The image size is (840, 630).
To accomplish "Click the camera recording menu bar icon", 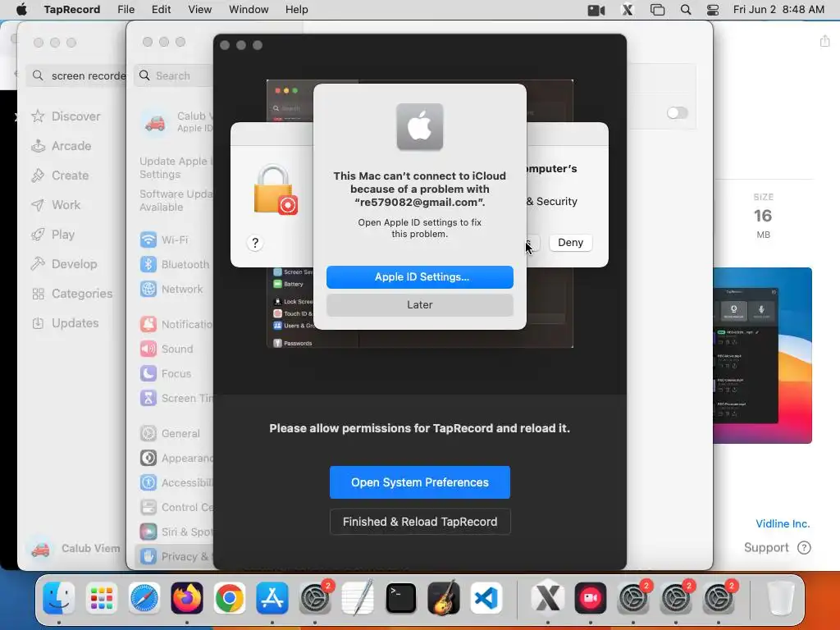I will click(x=596, y=10).
